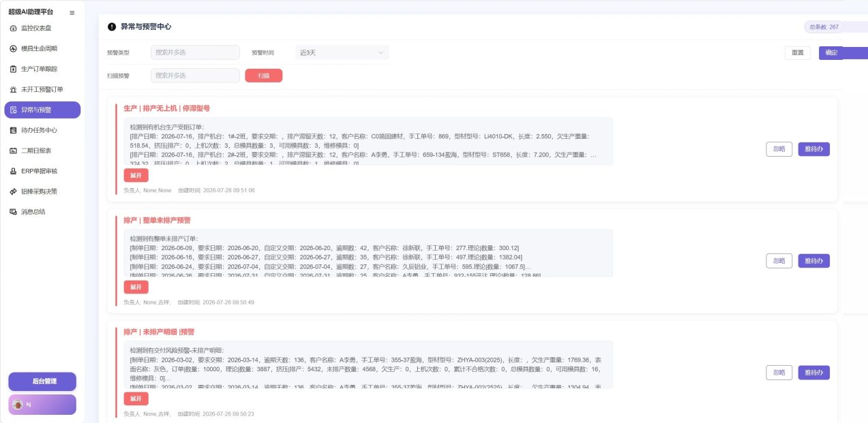868x423 pixels.
Task: Click the 生产 | 排产无上机 | 停滞型号 title
Action: [166, 108]
